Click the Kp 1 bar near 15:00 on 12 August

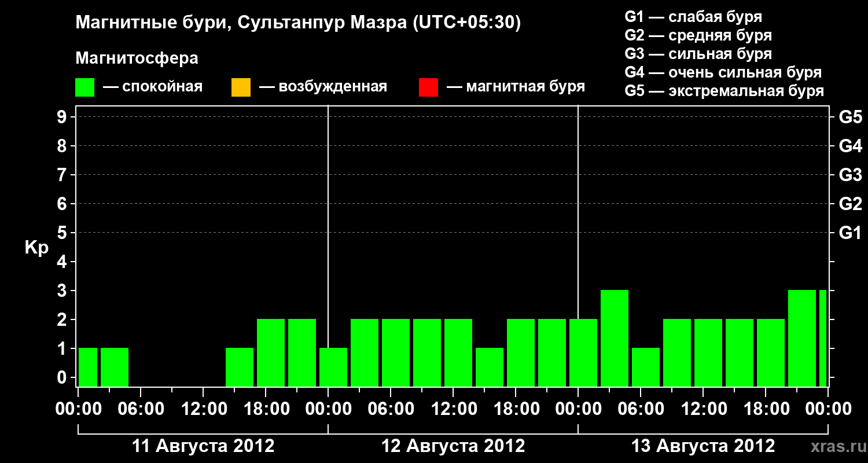pyautogui.click(x=490, y=367)
